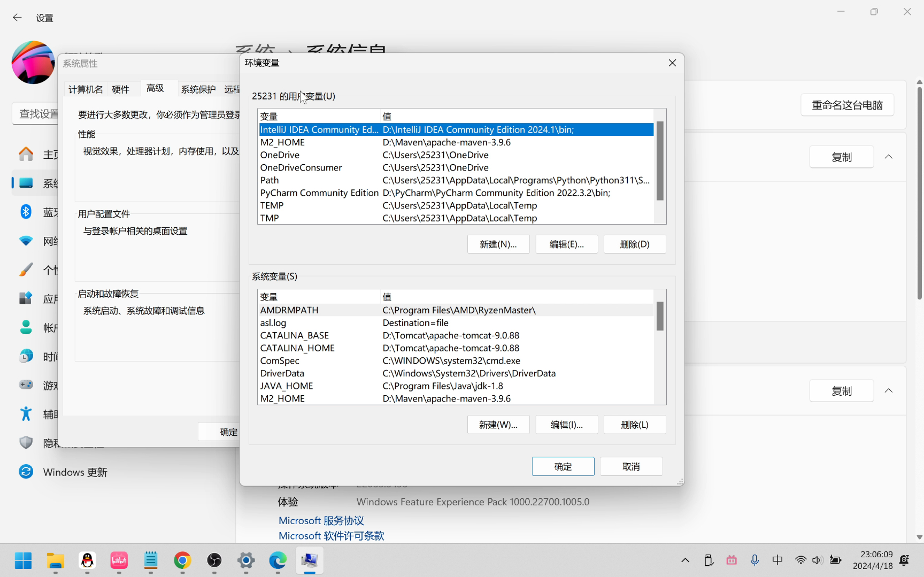This screenshot has width=924, height=577.
Task: Select system variable JAVA_HOME row
Action: point(456,386)
